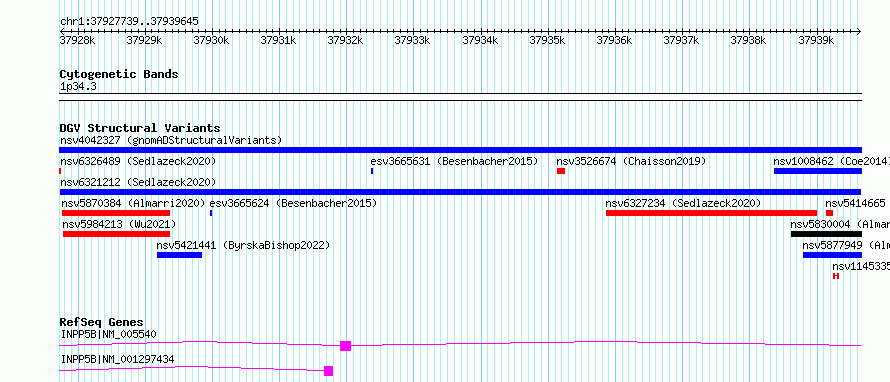Select the small blue esv3665624 marker
This screenshot has height=382, width=890.
pyautogui.click(x=211, y=213)
